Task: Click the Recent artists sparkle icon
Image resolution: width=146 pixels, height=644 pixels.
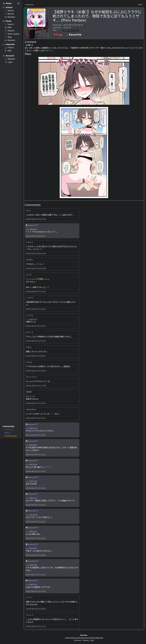Action: (6, 14)
